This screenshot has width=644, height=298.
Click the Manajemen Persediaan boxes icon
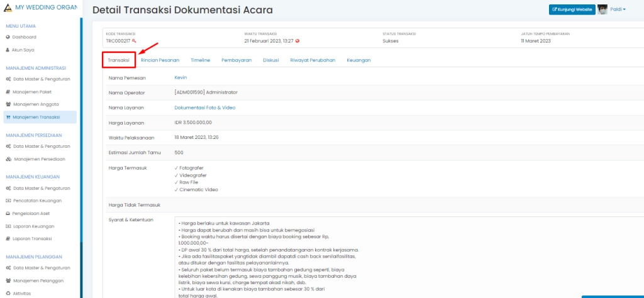pyautogui.click(x=8, y=159)
